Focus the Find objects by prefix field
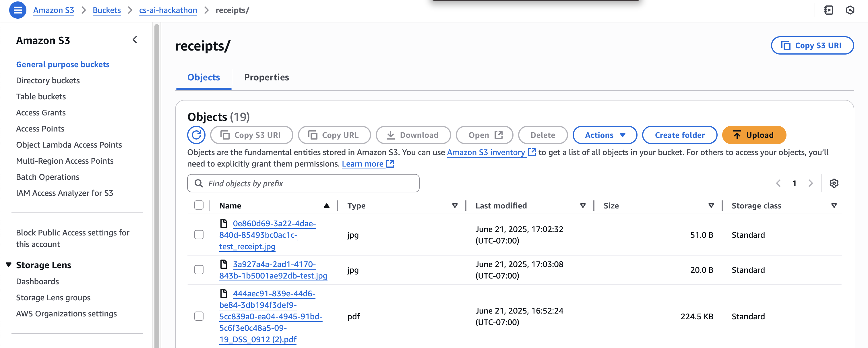This screenshot has height=348, width=868. [303, 183]
